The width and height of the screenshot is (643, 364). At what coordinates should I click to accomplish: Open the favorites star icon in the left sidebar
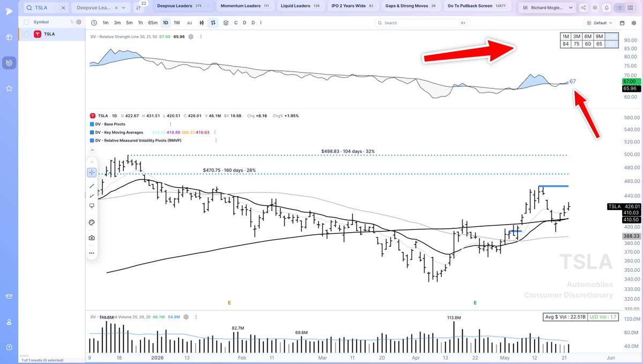(9, 88)
